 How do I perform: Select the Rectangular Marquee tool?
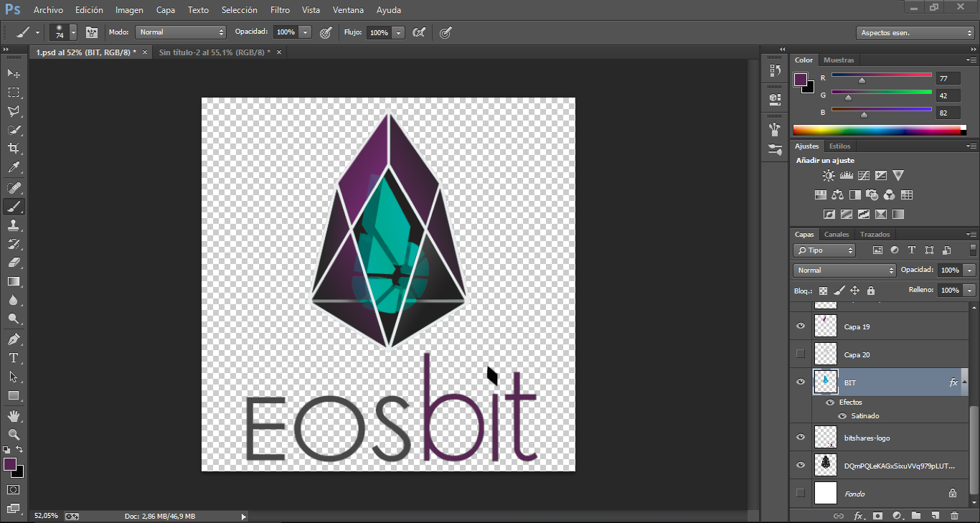(14, 93)
